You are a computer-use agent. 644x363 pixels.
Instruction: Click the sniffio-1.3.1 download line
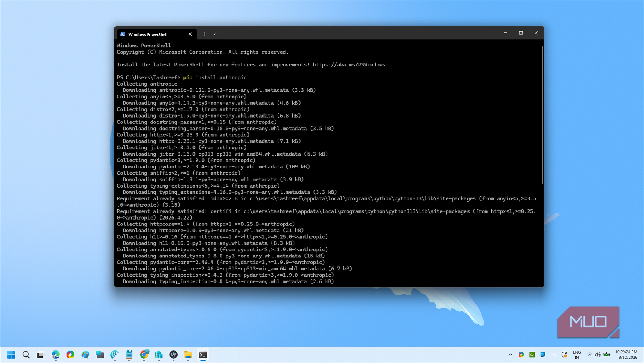(213, 180)
